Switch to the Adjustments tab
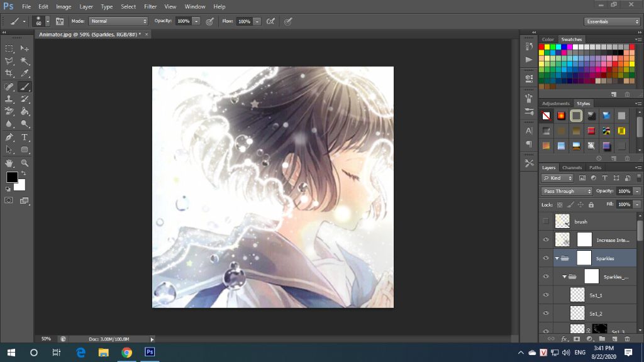Viewport: 644px width, 362px height. click(556, 104)
